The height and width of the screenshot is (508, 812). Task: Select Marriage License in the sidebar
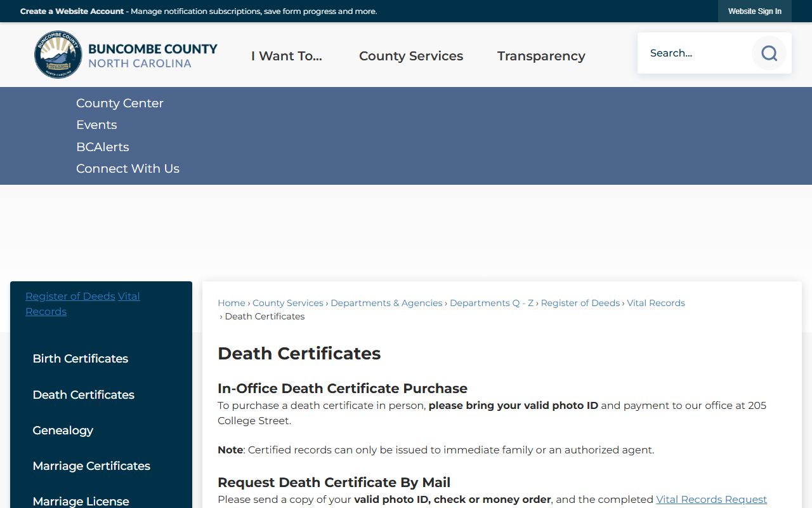point(81,502)
